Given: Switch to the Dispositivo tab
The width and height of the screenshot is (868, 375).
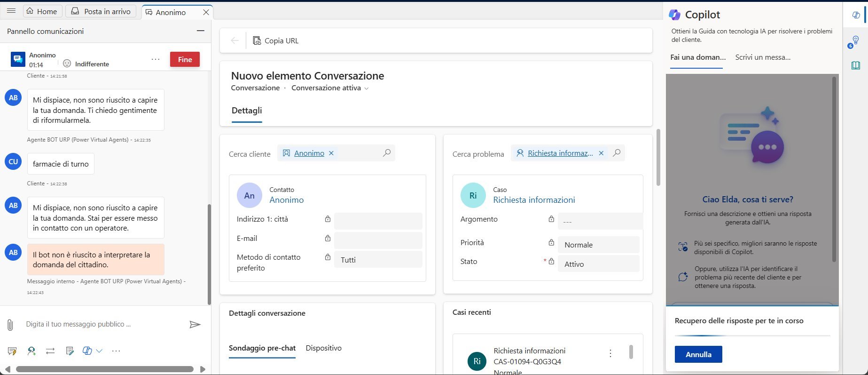Looking at the screenshot, I should (x=323, y=348).
